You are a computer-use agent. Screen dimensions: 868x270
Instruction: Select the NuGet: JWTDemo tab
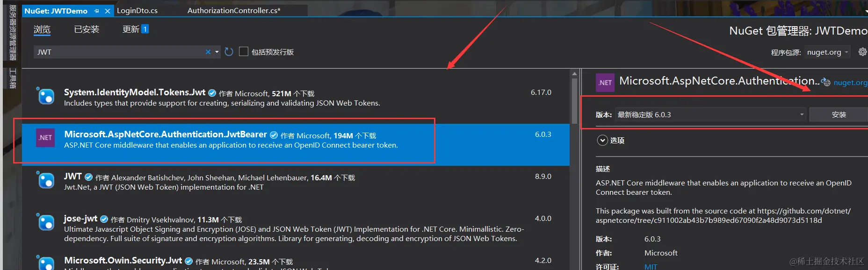point(56,11)
